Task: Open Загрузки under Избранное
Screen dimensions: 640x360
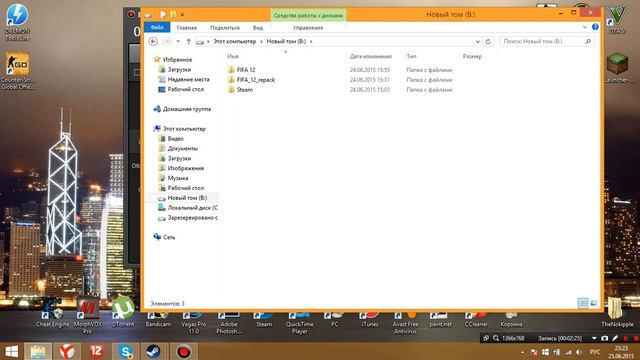Action: coord(179,69)
